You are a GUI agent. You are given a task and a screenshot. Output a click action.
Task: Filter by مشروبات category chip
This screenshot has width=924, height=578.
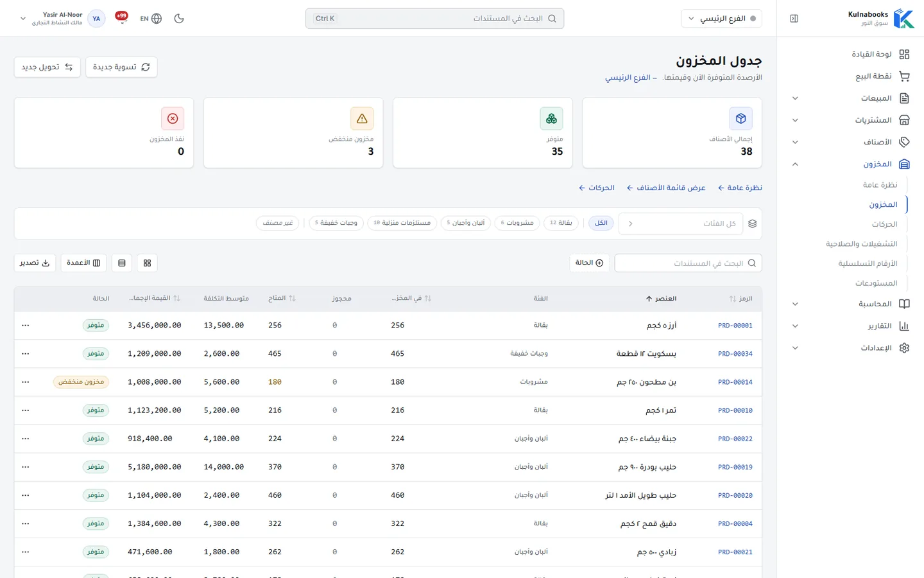(517, 223)
